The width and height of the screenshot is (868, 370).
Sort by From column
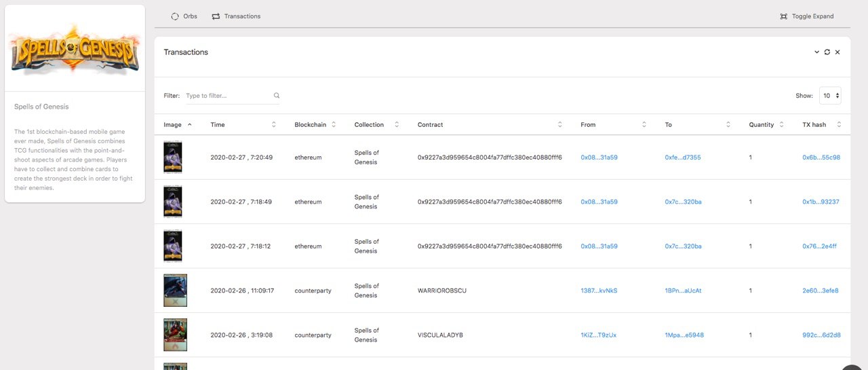(x=614, y=125)
